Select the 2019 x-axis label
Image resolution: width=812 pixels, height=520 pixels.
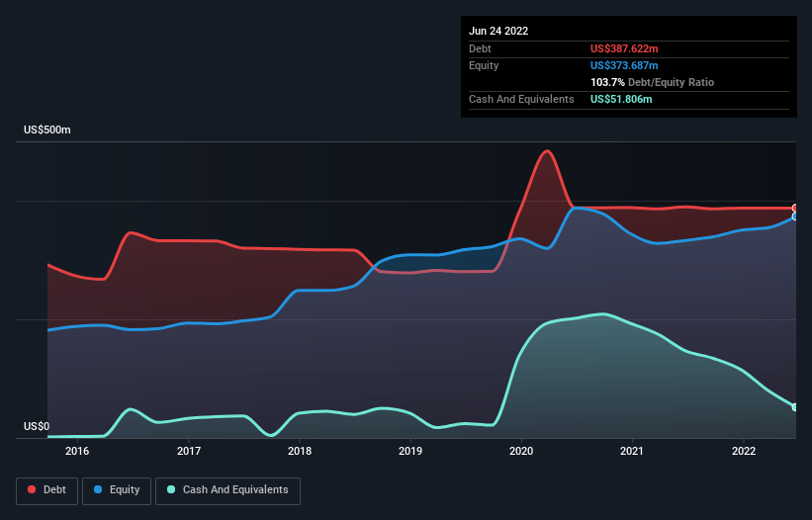[410, 451]
